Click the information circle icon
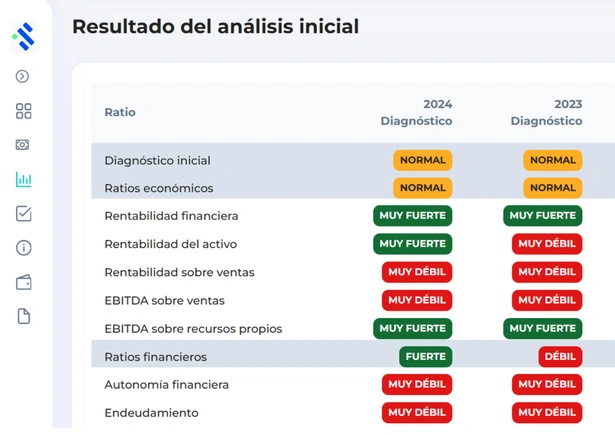This screenshot has width=615, height=435. (x=24, y=248)
